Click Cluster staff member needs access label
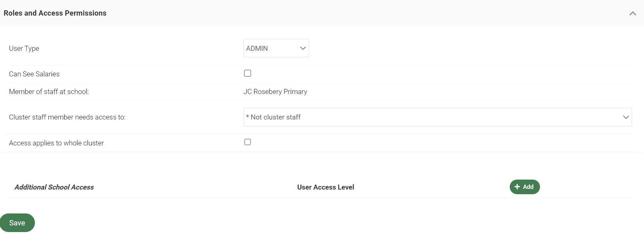The height and width of the screenshot is (243, 644). 67,117
